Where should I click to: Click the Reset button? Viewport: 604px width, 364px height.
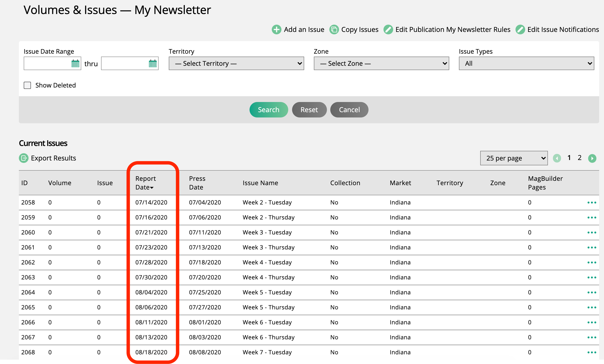tap(309, 109)
